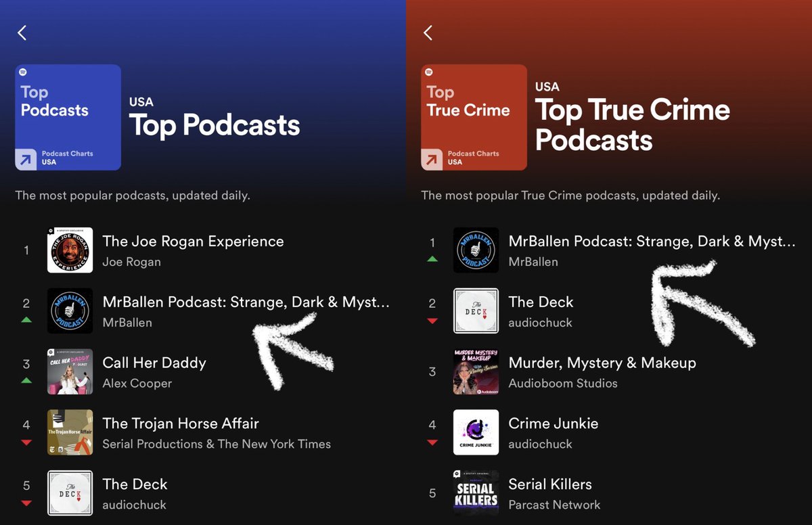Select The Joe Rogan Experience title
812x525 pixels.
click(193, 241)
